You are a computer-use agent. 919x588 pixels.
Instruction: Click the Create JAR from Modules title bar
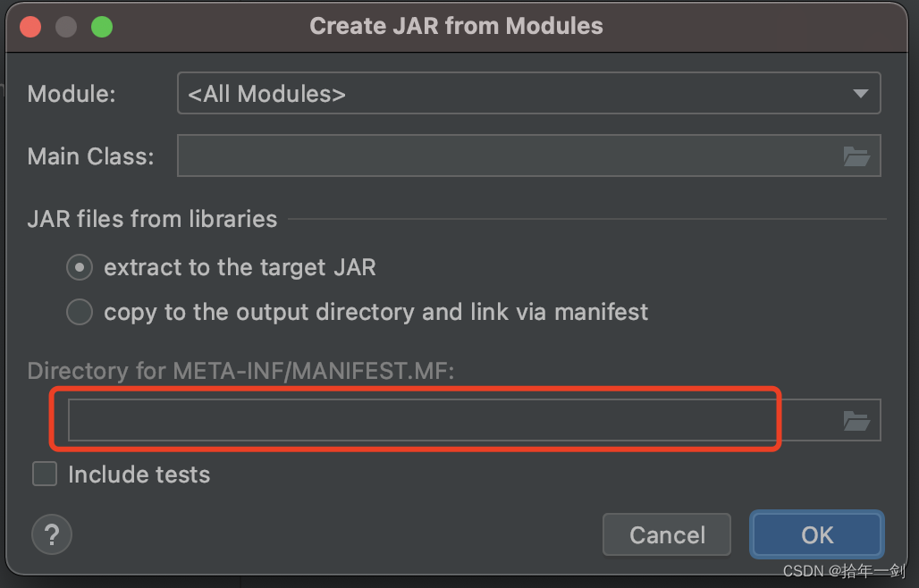pyautogui.click(x=456, y=26)
